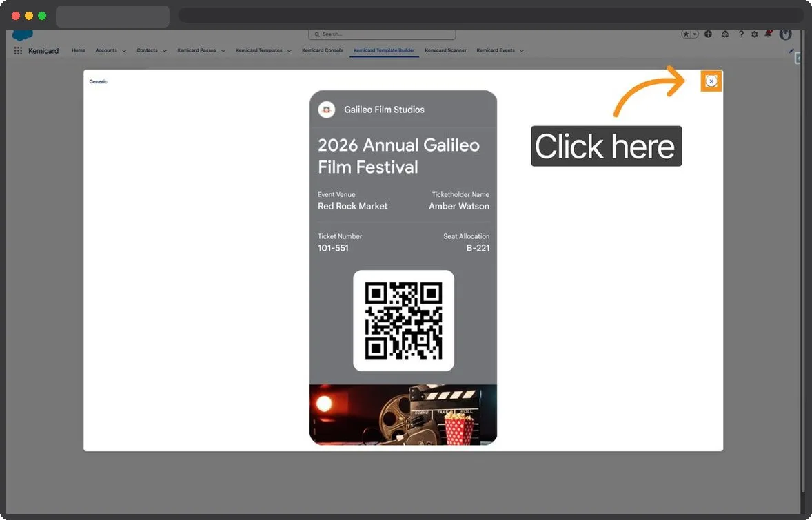Expand the Favorites list dropdown arrow

[x=695, y=34]
